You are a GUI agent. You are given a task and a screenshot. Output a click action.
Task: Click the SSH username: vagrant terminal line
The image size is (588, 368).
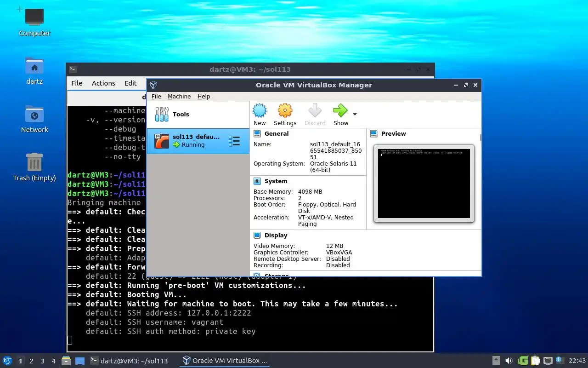tap(154, 322)
